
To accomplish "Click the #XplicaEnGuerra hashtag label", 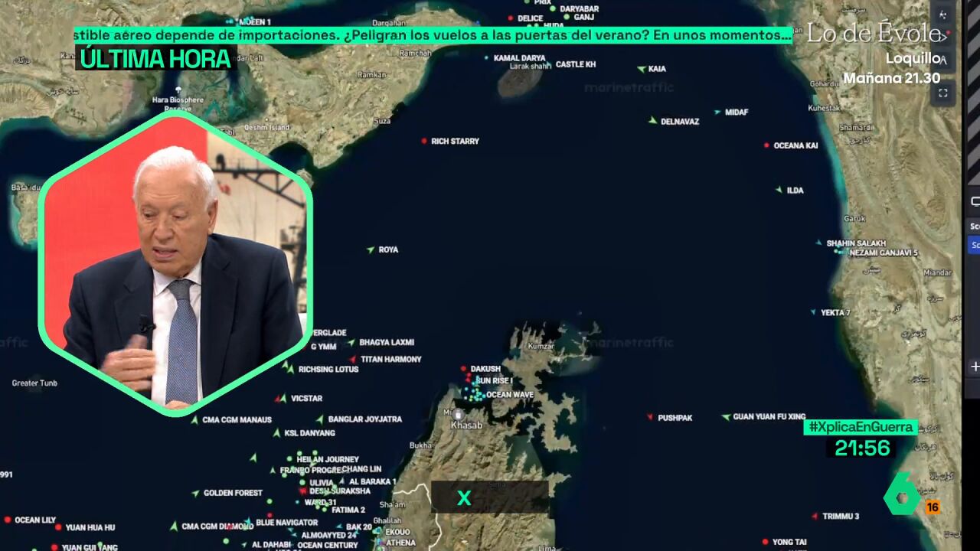I will click(x=861, y=427).
